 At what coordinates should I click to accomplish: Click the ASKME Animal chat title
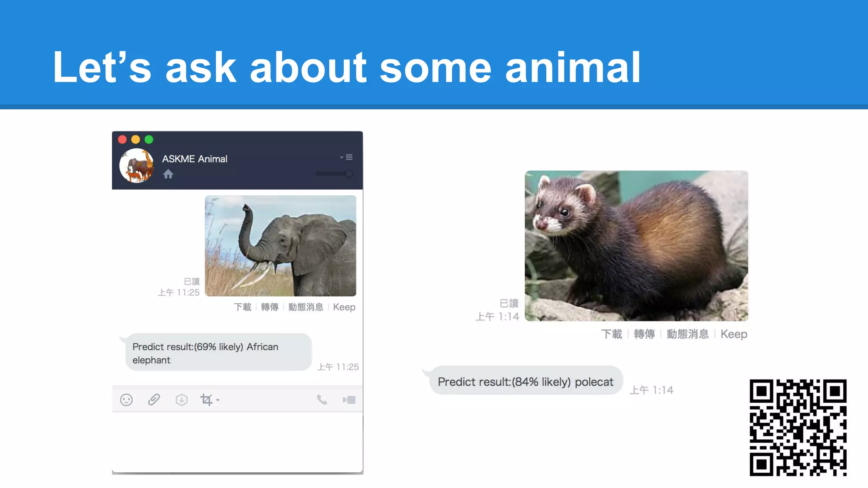click(x=195, y=159)
